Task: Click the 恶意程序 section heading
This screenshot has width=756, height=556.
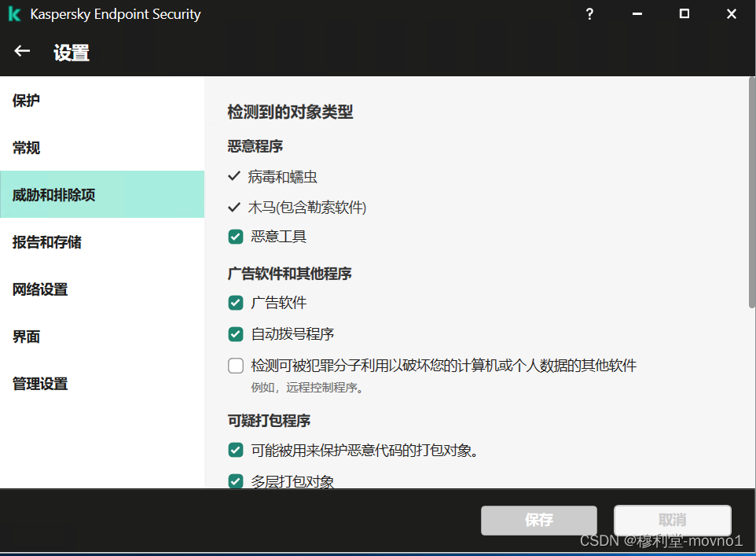Action: click(x=255, y=146)
